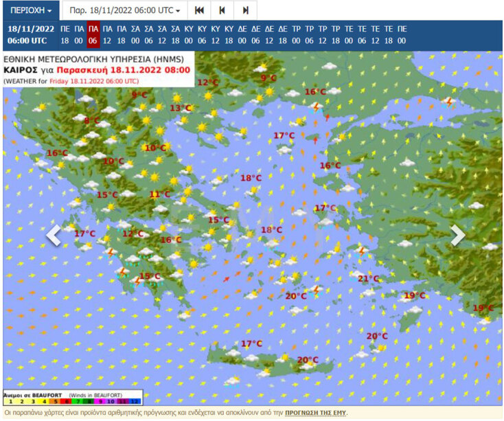Click the Beaufort 12 blue legend swatch
The width and height of the screenshot is (504, 421).
pos(135,401)
